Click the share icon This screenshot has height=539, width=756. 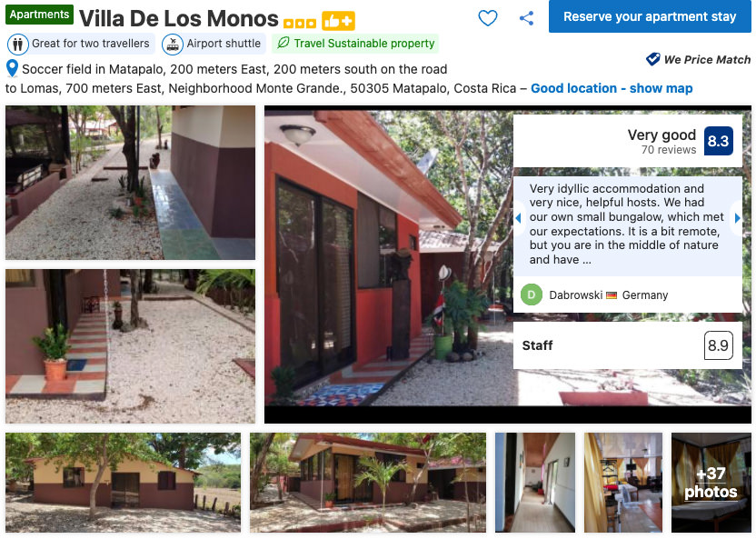[x=526, y=18]
